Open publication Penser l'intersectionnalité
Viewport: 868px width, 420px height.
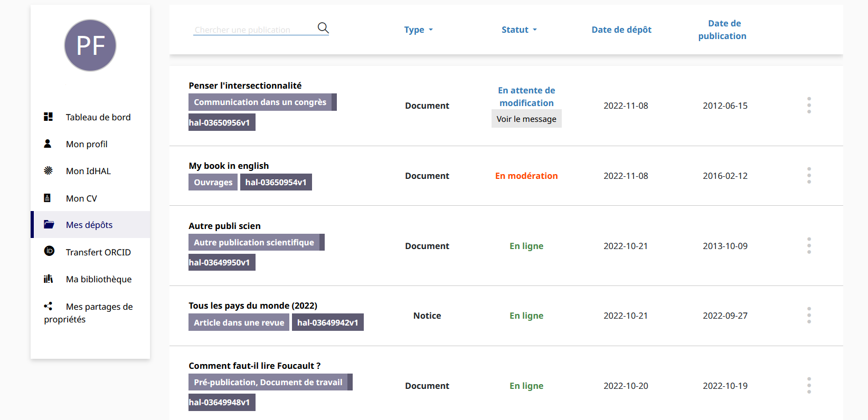click(245, 85)
